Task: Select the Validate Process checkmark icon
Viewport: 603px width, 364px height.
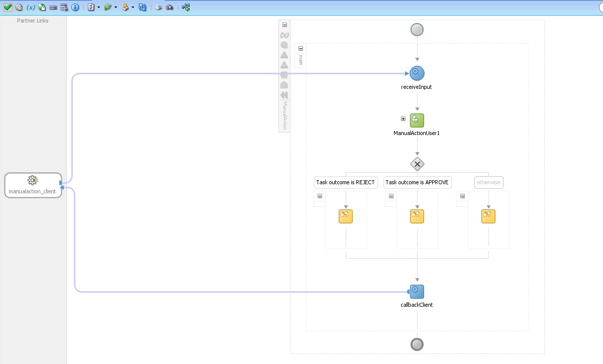Action: [8, 7]
